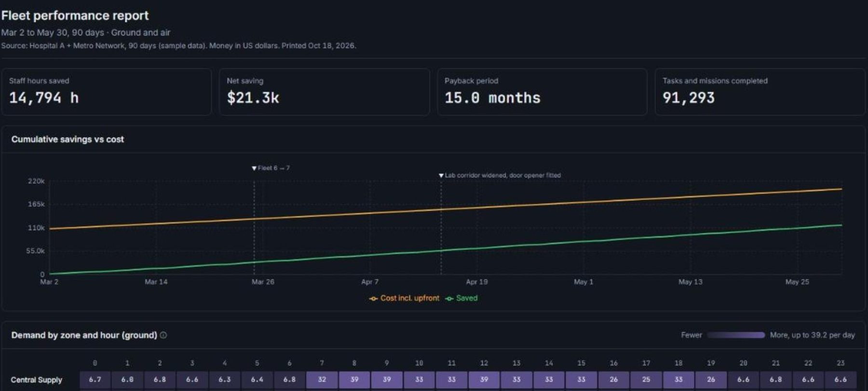Click the Apr 19 x-axis date label
Viewport: 868px width, 391px height.
[x=476, y=282]
